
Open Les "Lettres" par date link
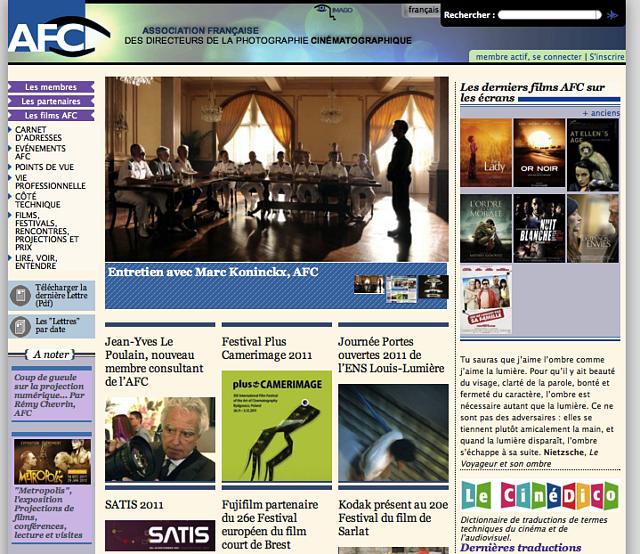point(57,325)
